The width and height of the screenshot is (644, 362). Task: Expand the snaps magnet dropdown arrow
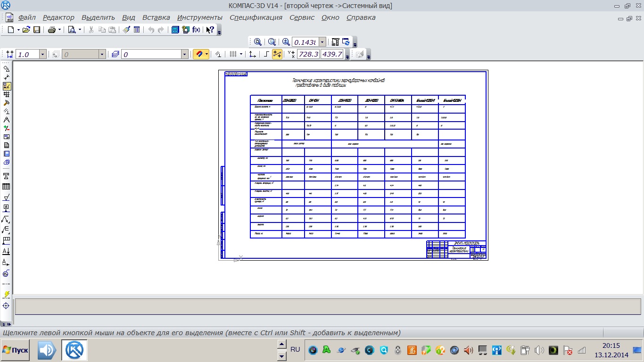pos(207,54)
